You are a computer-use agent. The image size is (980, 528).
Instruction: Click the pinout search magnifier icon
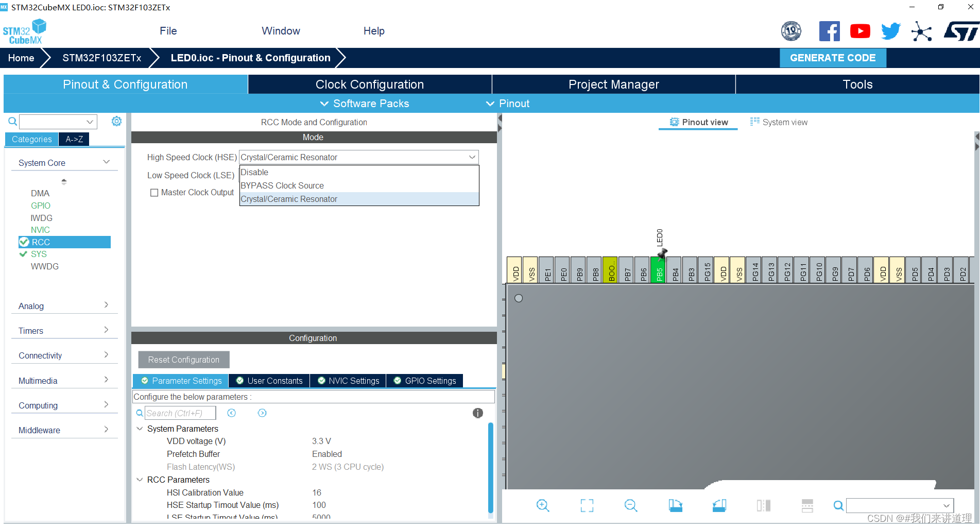(838, 506)
